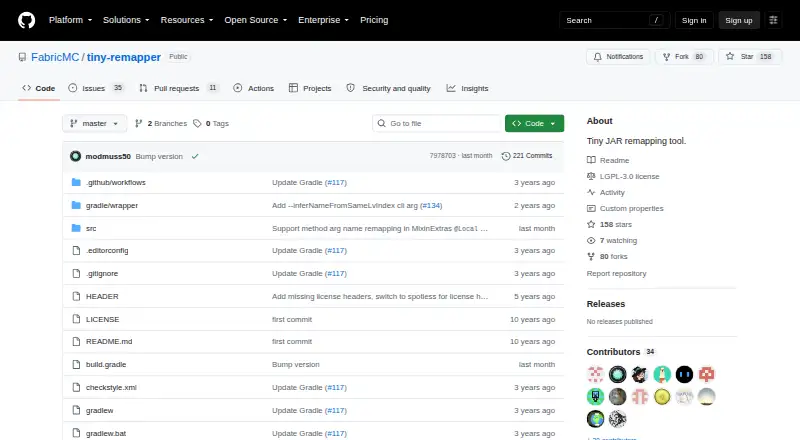Expand the Open Source menu
Screen dimensions: 800x440
(x=256, y=20)
